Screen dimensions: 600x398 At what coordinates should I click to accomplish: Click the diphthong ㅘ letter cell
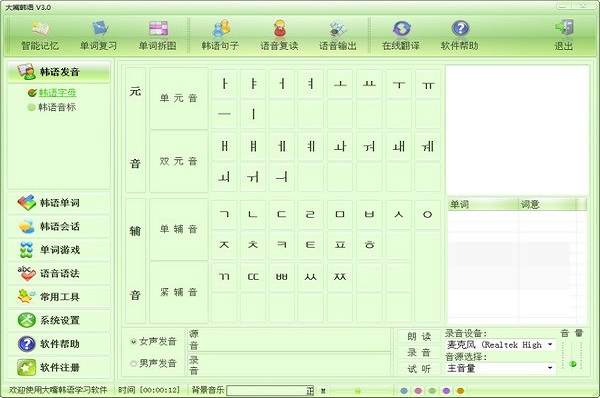[x=340, y=146]
